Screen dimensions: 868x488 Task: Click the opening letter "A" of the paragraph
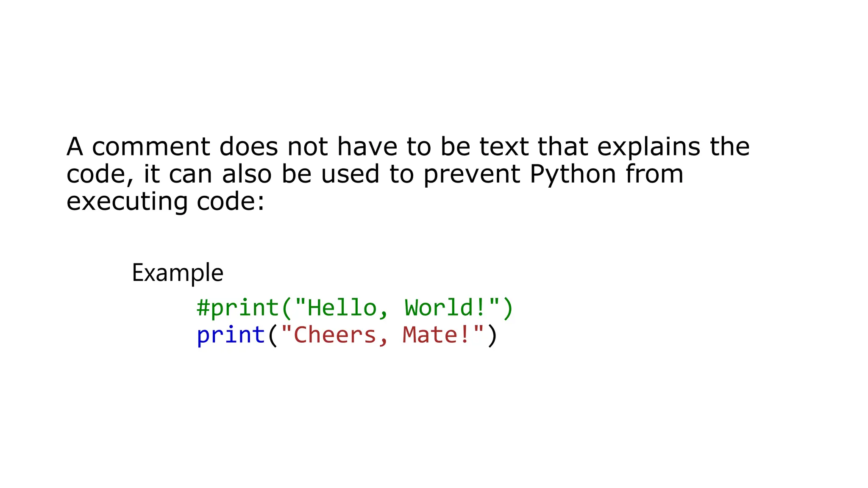[x=75, y=147]
